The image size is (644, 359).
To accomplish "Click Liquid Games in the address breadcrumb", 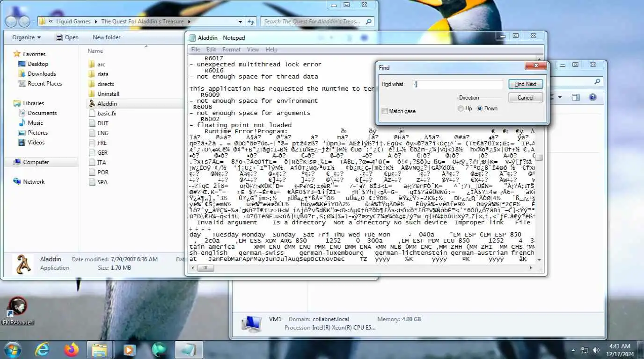I will point(73,22).
